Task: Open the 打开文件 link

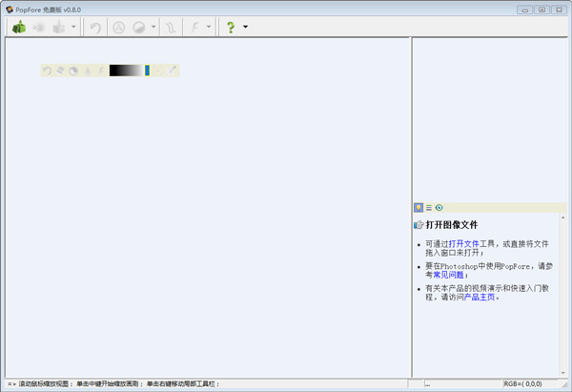Action: 464,244
